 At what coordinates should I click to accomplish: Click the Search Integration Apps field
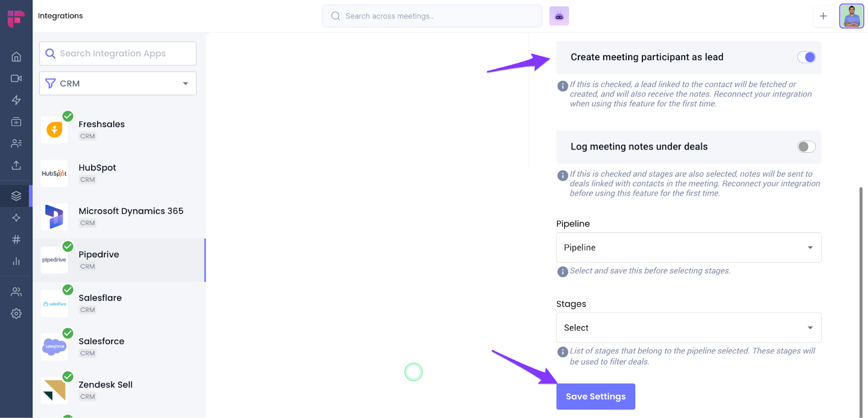click(x=118, y=54)
